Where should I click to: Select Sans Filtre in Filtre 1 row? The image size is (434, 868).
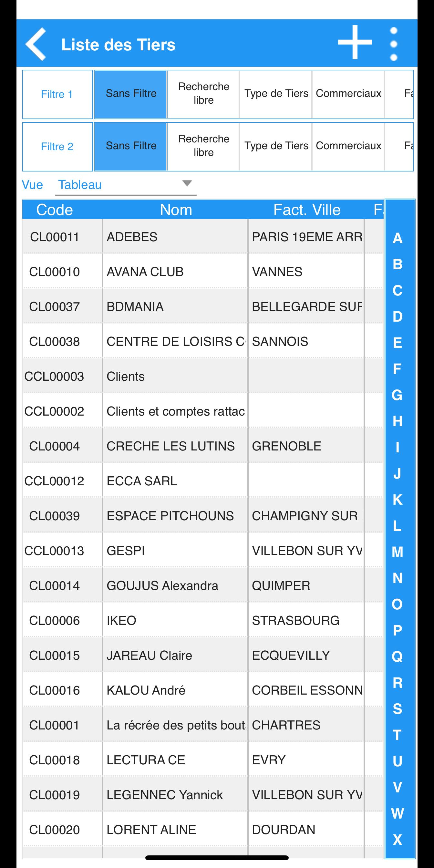(x=131, y=94)
